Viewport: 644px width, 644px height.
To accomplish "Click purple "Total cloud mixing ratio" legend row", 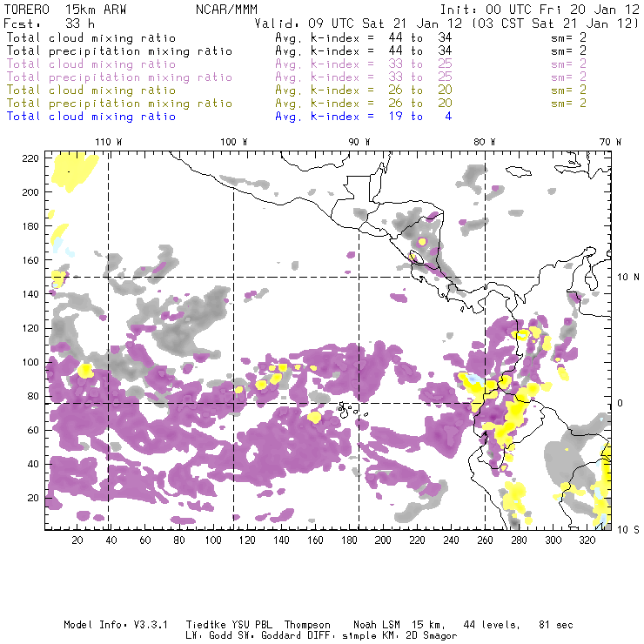I will (x=91, y=64).
